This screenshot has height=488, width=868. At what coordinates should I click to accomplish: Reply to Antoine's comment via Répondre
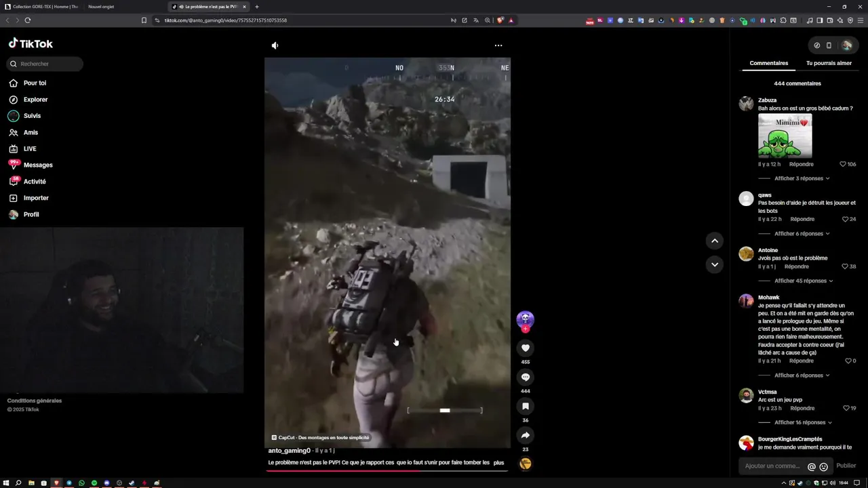click(797, 266)
